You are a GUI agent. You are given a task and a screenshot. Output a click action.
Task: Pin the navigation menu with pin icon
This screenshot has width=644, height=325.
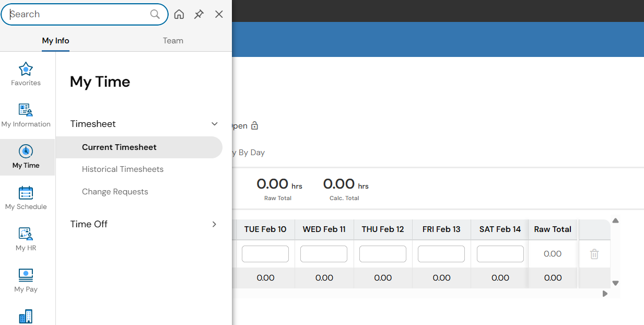199,14
